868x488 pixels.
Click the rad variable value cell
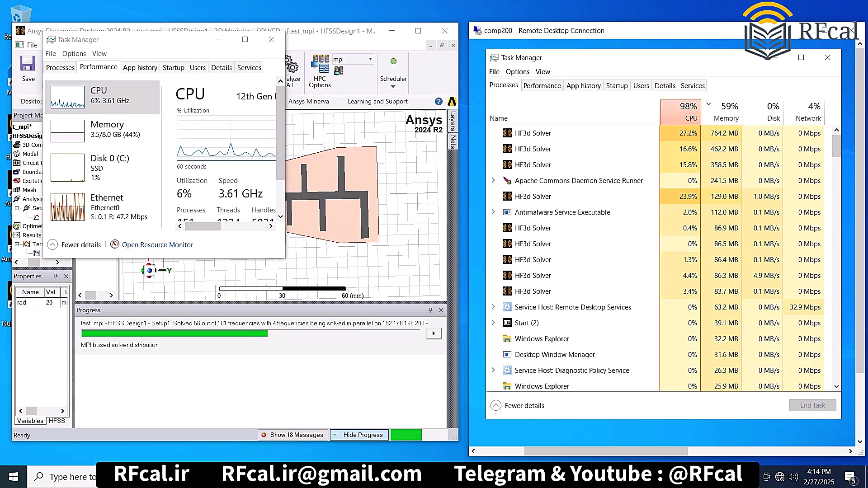point(52,302)
